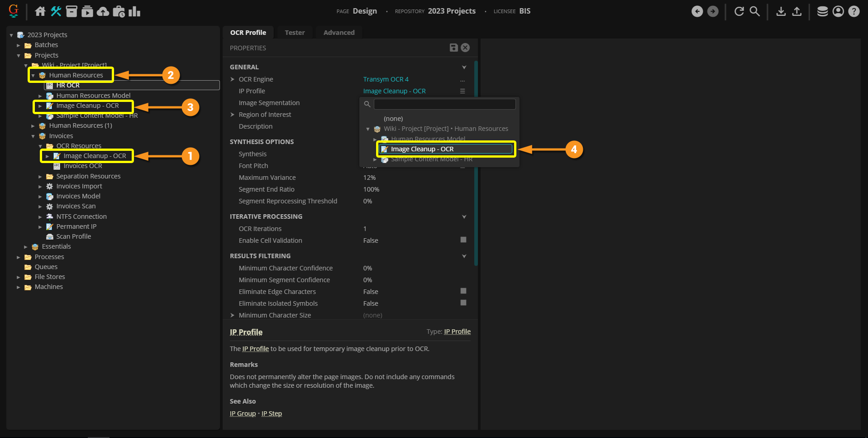
Task: Open the bar chart stats icon
Action: click(x=134, y=11)
